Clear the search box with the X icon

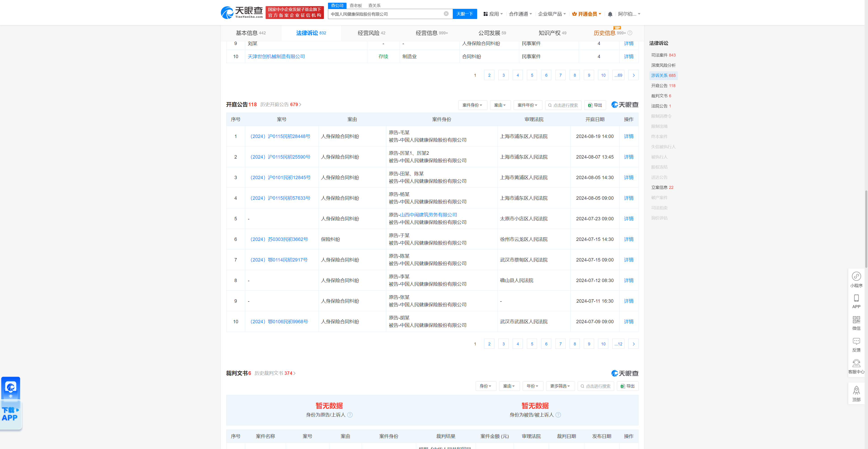point(446,14)
